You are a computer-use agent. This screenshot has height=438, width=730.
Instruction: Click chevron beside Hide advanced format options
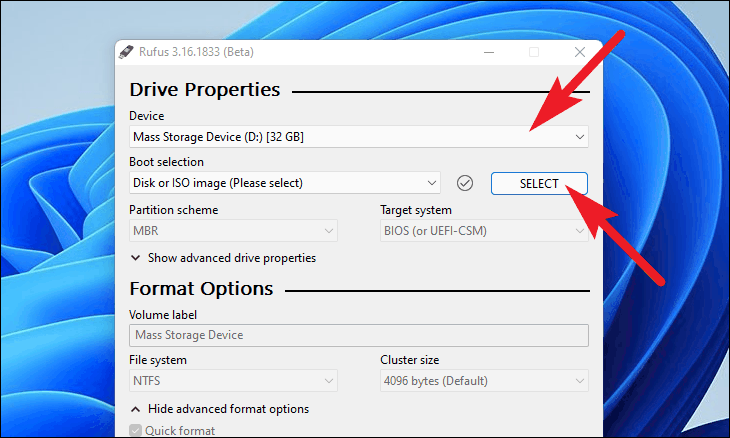click(x=135, y=409)
